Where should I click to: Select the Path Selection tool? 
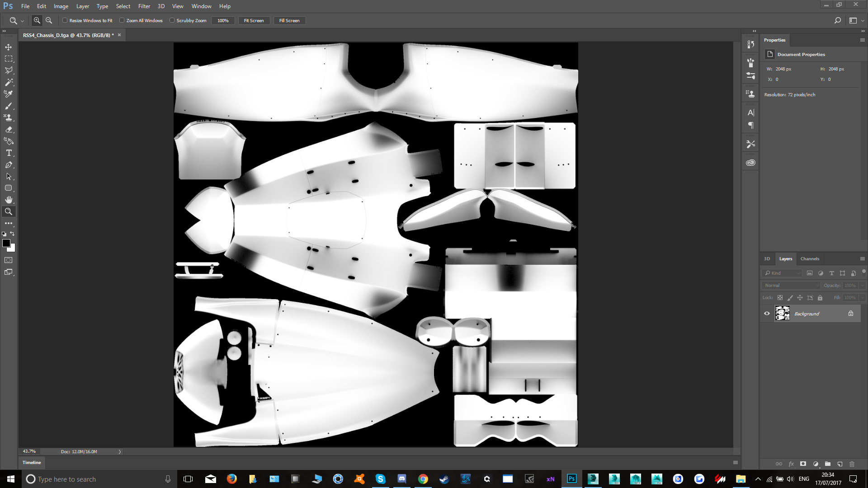(9, 176)
